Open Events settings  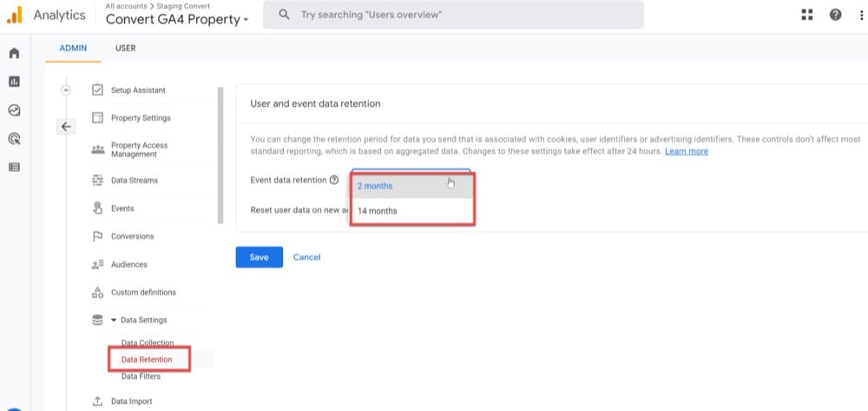click(122, 209)
